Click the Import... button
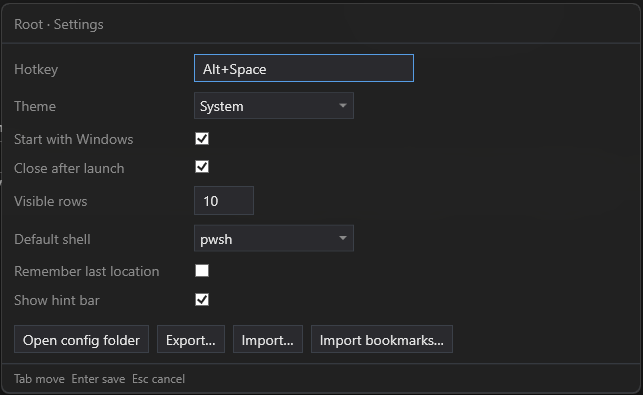The image size is (643, 395). [x=268, y=340]
